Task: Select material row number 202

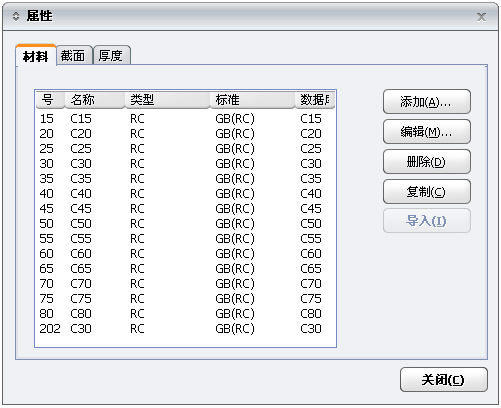Action: (x=185, y=329)
